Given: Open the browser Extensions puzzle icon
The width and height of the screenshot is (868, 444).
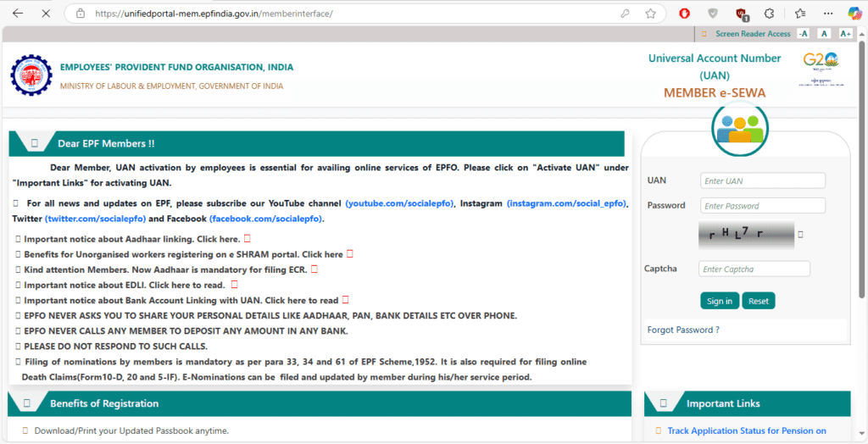Looking at the screenshot, I should (769, 14).
